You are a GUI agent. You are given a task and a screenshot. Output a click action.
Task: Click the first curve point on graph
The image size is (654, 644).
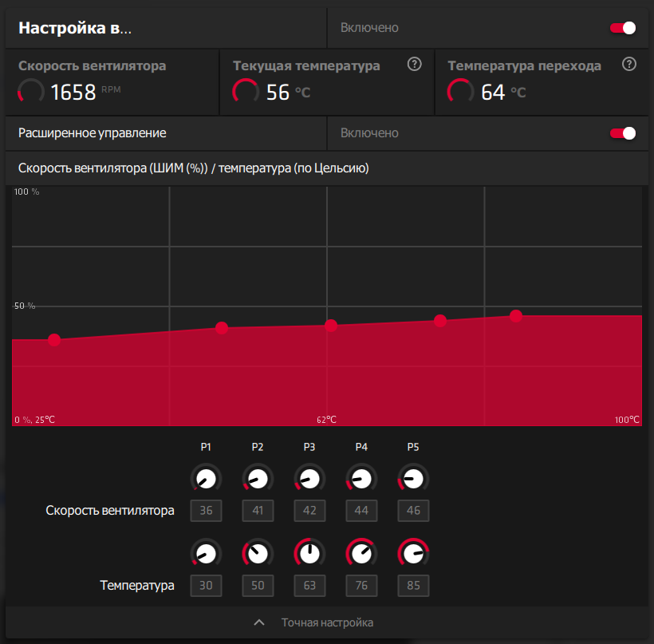click(54, 340)
